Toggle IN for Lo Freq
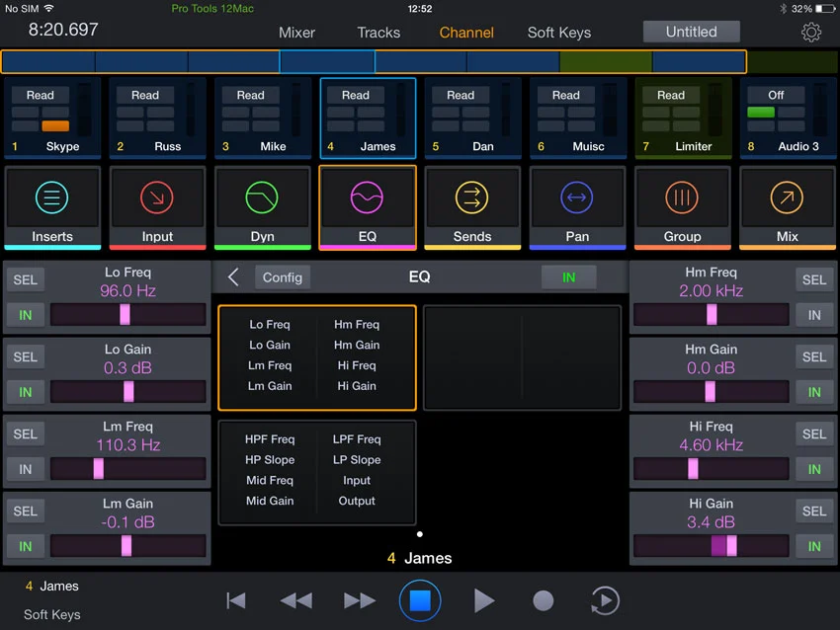This screenshot has width=840, height=630. coord(25,315)
